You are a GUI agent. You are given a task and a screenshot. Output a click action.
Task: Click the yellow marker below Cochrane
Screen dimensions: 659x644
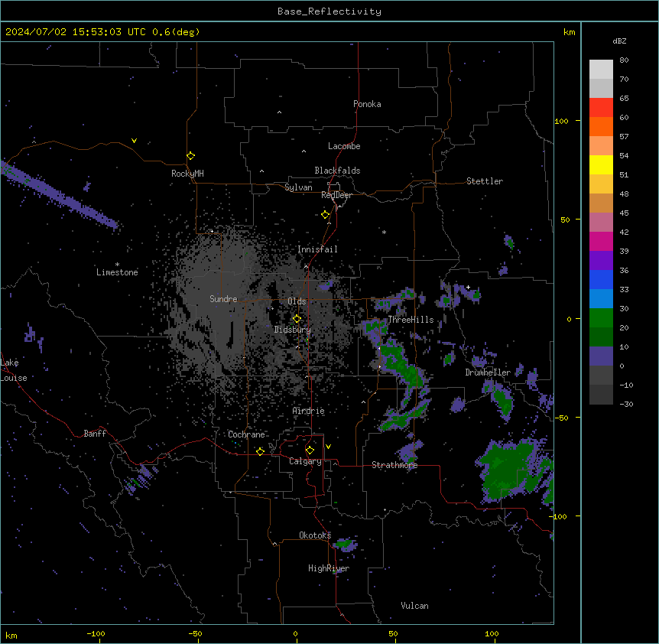coord(261,451)
